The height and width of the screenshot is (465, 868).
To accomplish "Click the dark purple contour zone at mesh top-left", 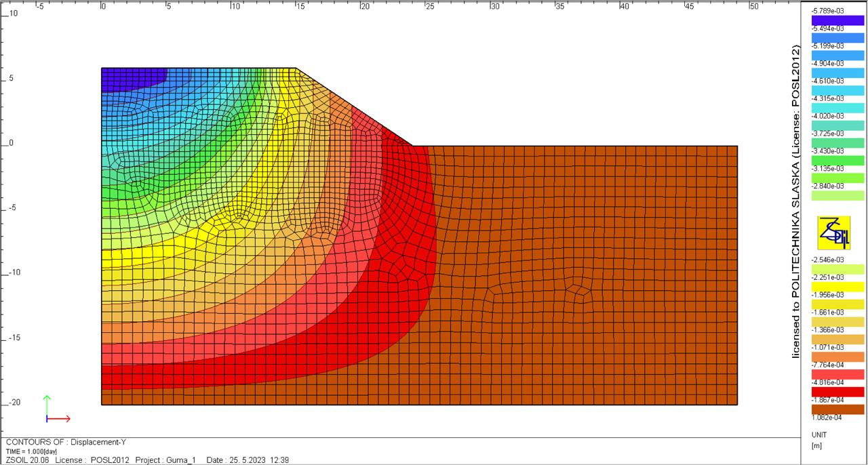I will click(132, 78).
